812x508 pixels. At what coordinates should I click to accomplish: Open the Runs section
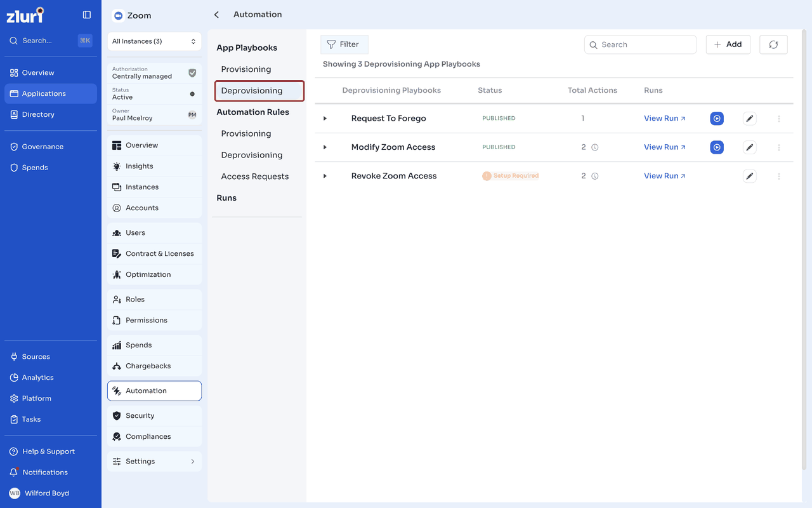pyautogui.click(x=226, y=198)
